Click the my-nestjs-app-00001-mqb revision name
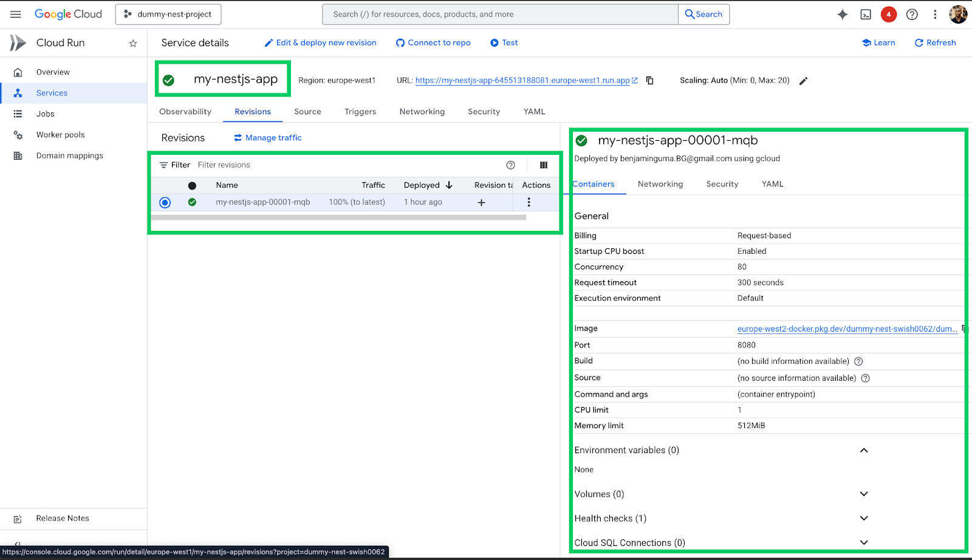The height and width of the screenshot is (560, 972). [263, 202]
